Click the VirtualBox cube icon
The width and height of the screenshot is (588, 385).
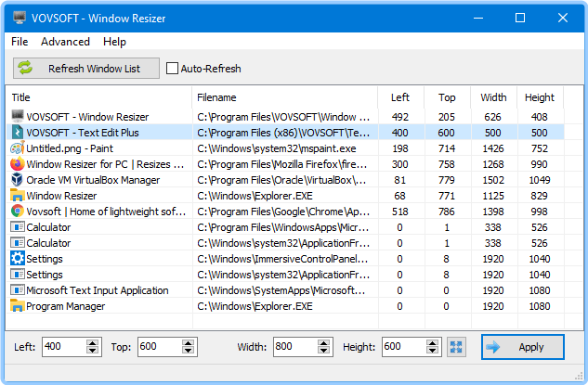18,180
